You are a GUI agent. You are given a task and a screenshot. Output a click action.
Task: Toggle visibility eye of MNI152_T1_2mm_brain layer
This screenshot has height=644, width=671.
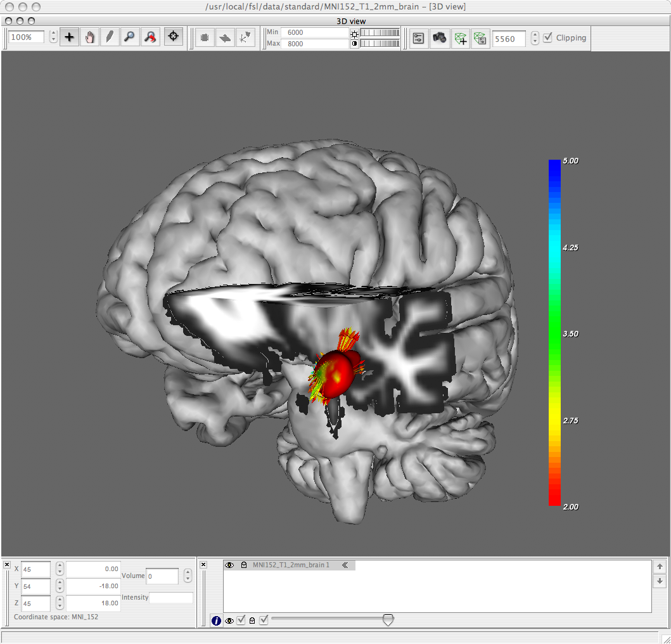229,565
